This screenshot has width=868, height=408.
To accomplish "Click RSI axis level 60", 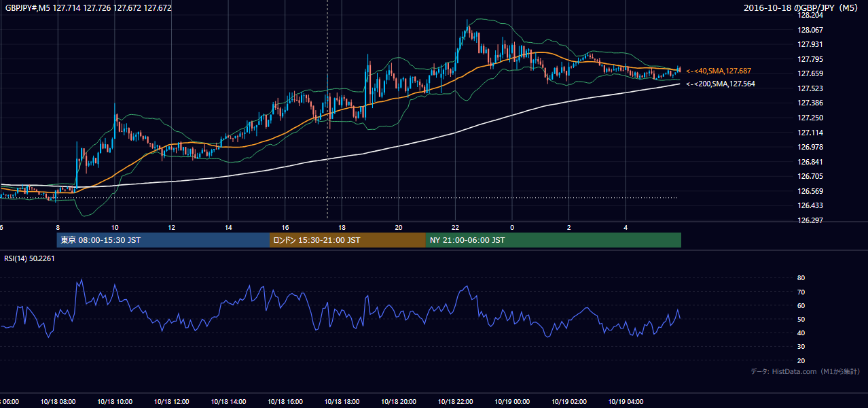I will 801,305.
